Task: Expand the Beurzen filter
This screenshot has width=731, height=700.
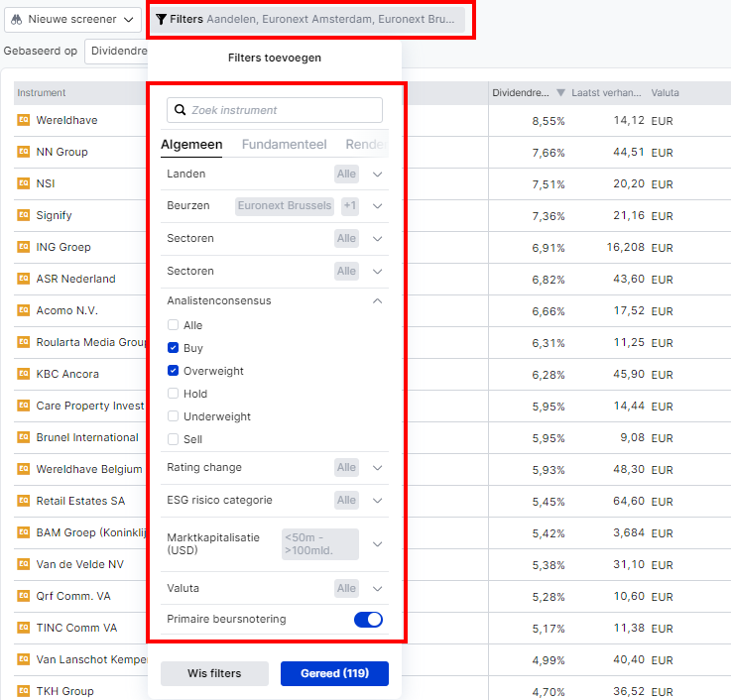Action: point(378,206)
